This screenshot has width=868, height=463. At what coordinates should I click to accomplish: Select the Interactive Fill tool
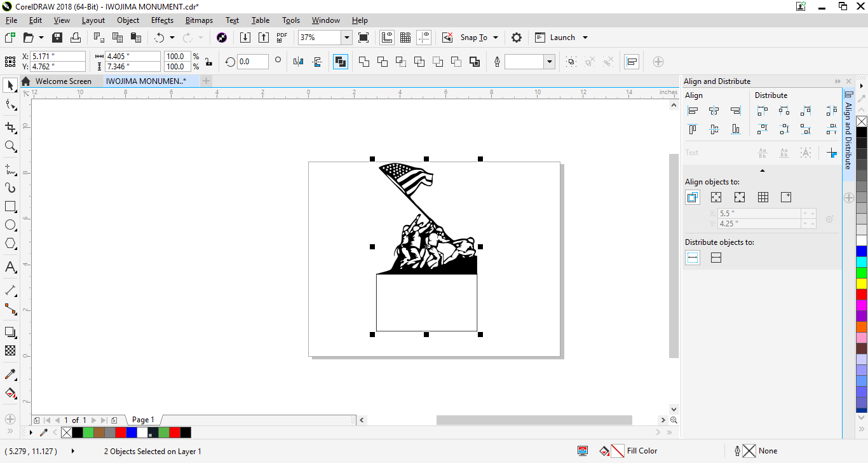[x=10, y=392]
